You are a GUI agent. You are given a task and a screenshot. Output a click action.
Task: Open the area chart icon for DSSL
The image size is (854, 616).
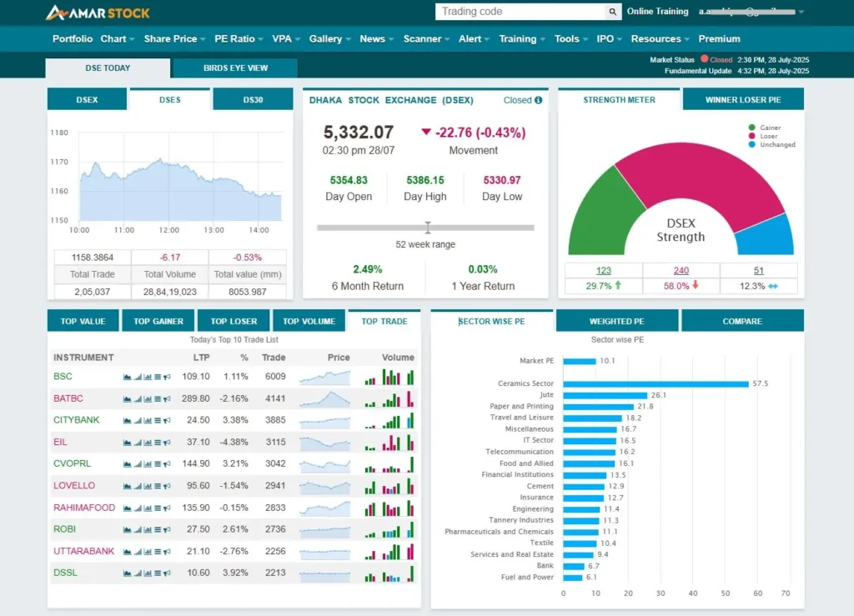(127, 573)
